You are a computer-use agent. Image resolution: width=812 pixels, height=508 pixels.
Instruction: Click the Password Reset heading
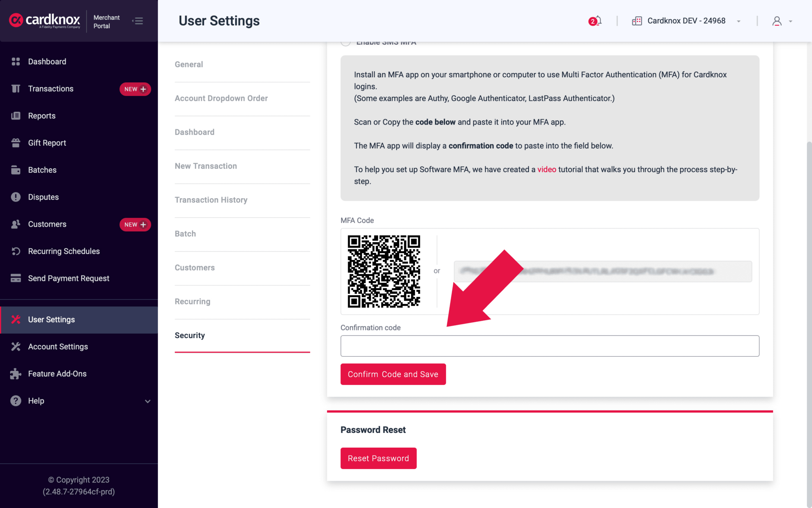[x=373, y=430]
